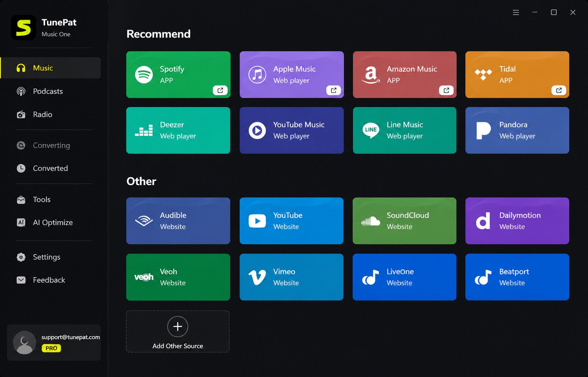Click the Music One subtitle
Screen dimensions: 588x377
[56, 34]
